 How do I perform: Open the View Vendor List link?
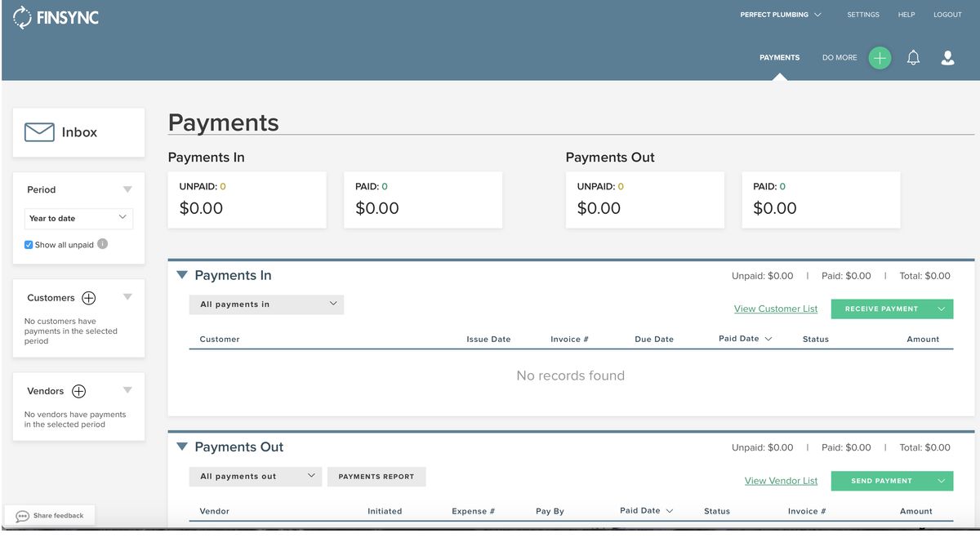tap(781, 481)
